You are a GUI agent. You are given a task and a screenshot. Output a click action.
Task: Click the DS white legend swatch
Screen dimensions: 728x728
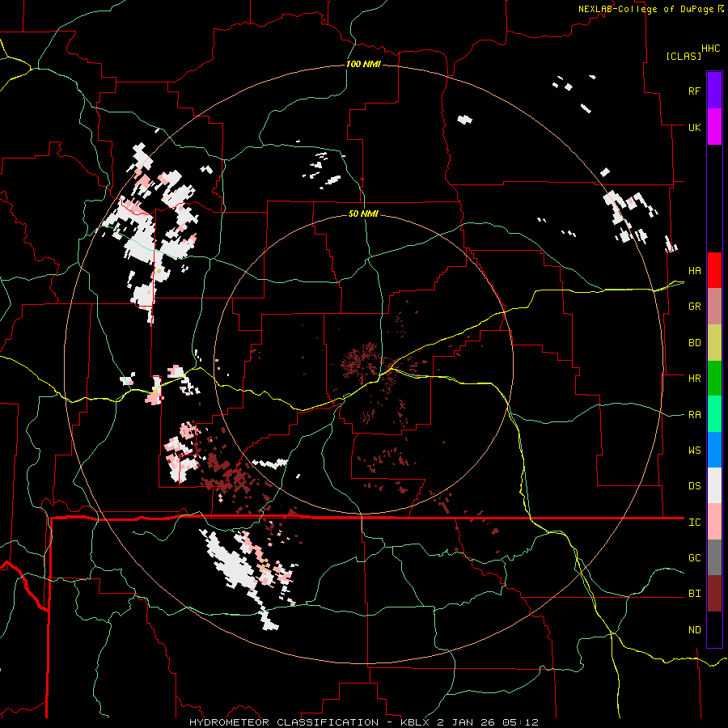[x=714, y=485]
